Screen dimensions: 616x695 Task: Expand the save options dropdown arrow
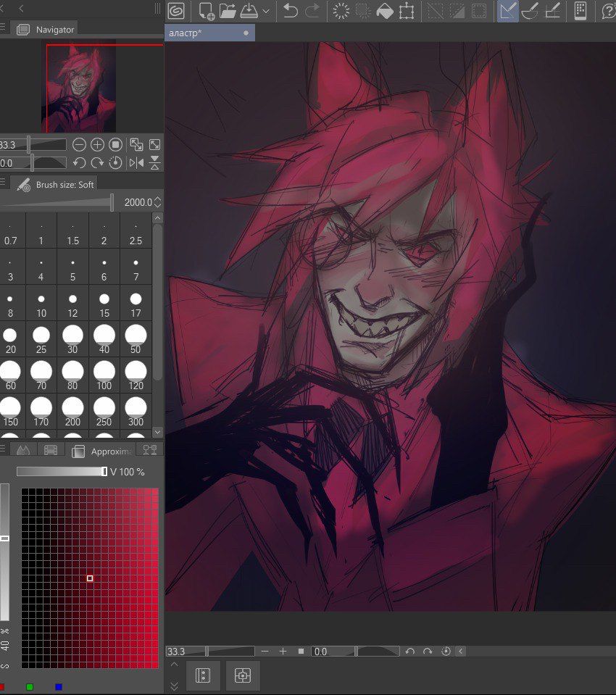(266, 11)
